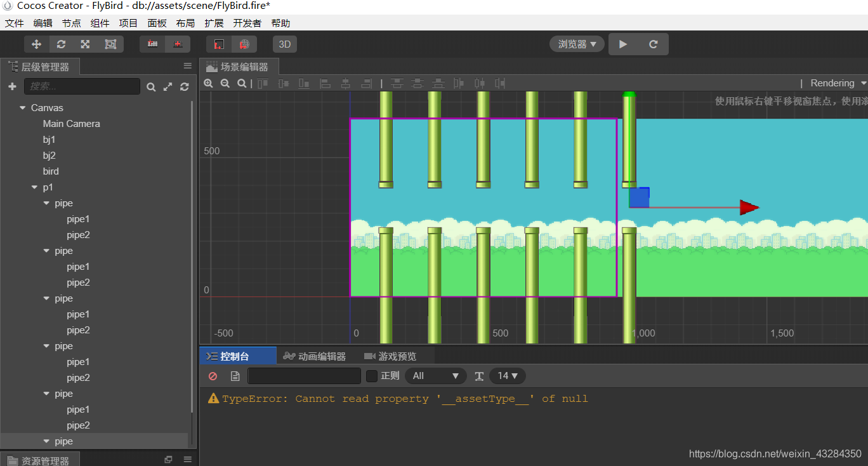Select the 资源管理器 tab
Viewport: 868px width, 466px height.
tap(40, 461)
